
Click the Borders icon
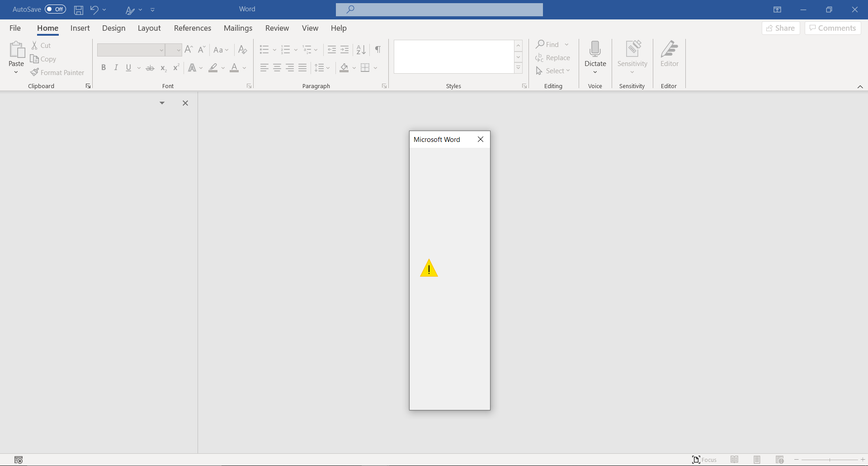(365, 68)
